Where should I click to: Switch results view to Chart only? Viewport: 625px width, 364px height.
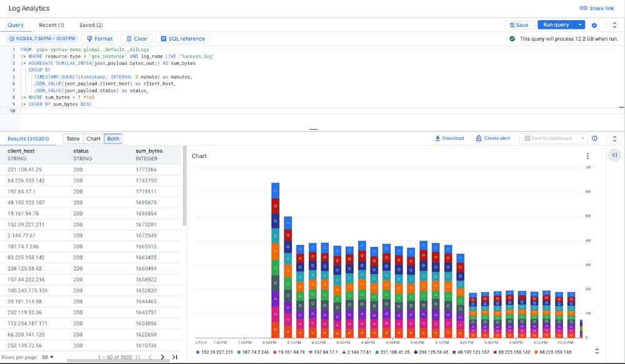(x=93, y=139)
